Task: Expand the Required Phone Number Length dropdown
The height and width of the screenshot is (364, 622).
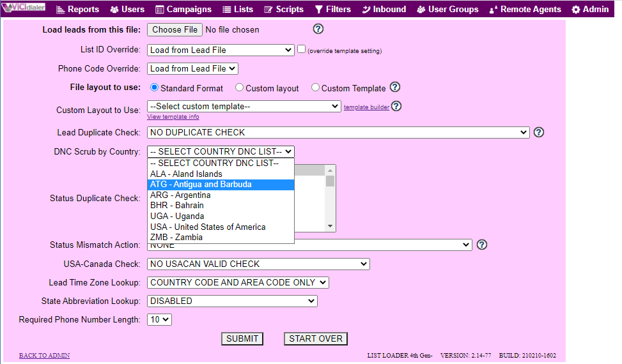Action: [x=159, y=320]
